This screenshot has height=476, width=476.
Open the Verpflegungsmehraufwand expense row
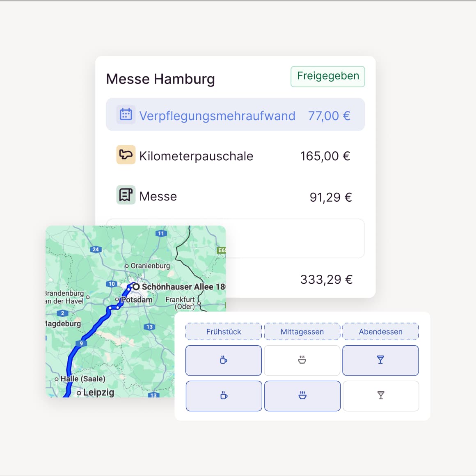click(235, 115)
